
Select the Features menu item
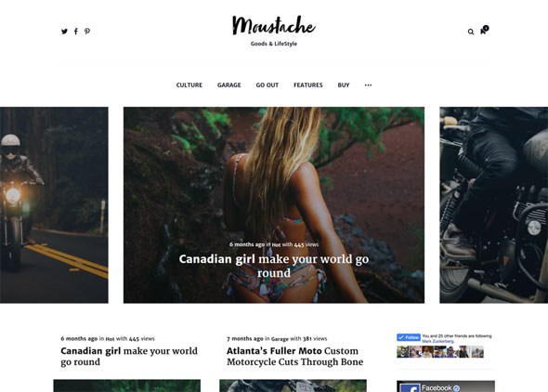307,85
